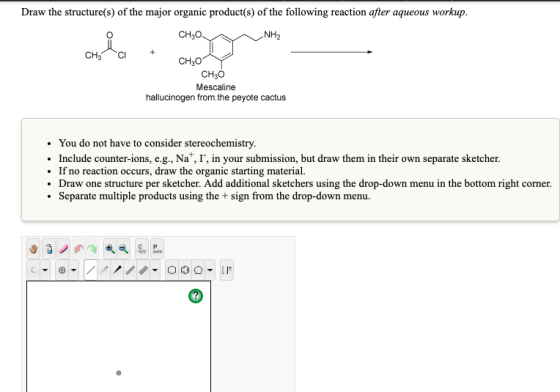The image size is (560, 392).
Task: Select the double bond tool
Action: point(130,270)
